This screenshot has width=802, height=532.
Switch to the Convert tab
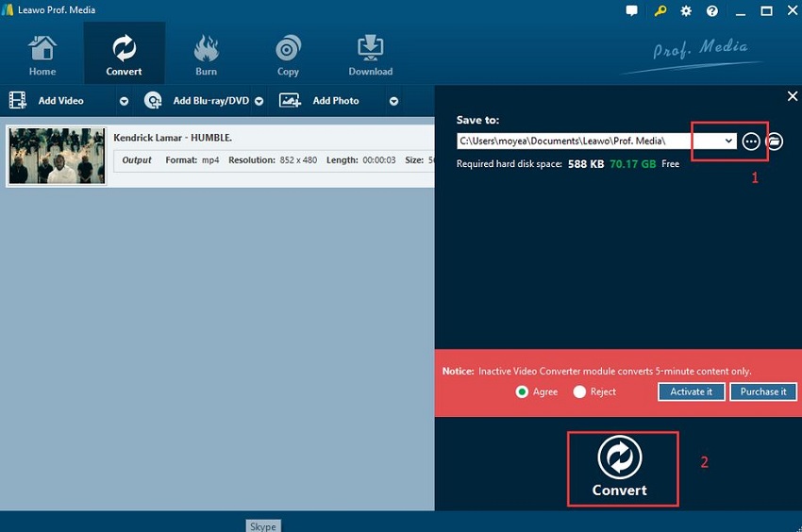(124, 53)
